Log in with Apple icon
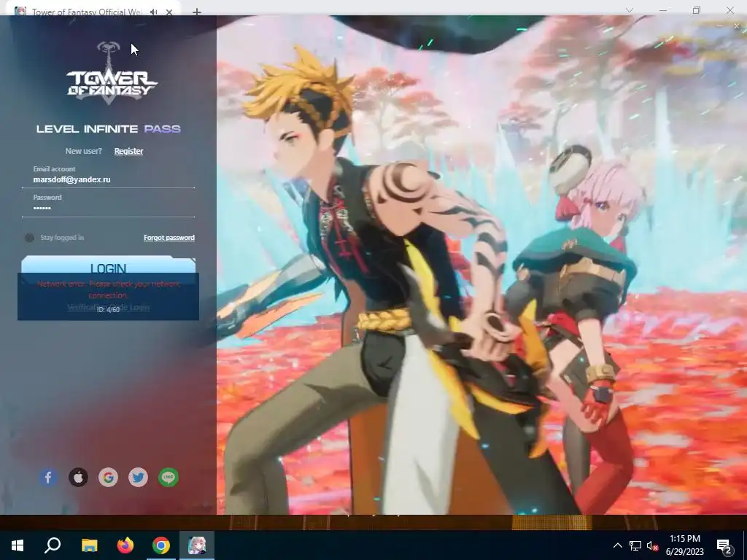Screen dimensions: 747x560 click(x=78, y=477)
